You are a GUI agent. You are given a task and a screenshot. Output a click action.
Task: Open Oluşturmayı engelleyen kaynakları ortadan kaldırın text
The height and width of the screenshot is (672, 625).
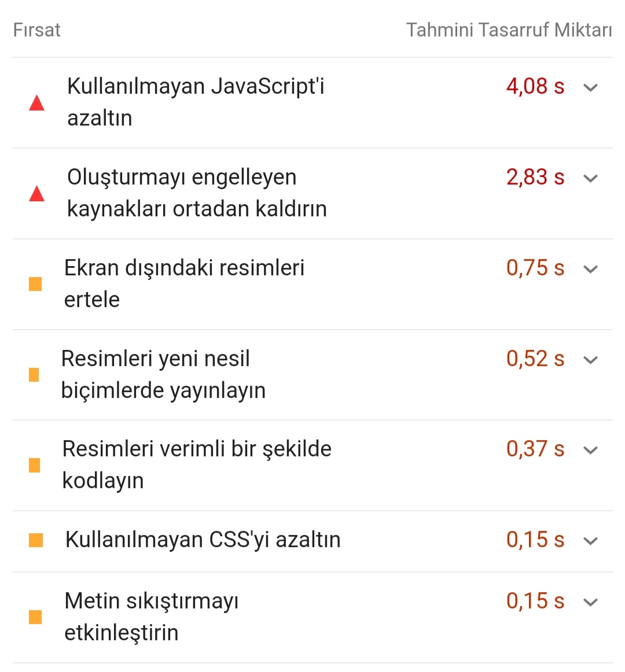pyautogui.click(x=197, y=193)
